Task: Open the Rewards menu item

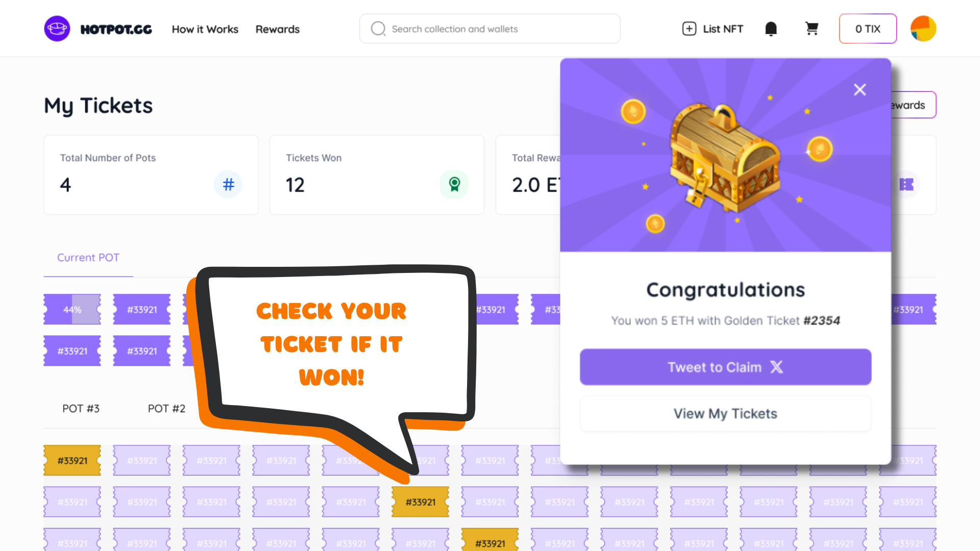Action: [x=277, y=29]
